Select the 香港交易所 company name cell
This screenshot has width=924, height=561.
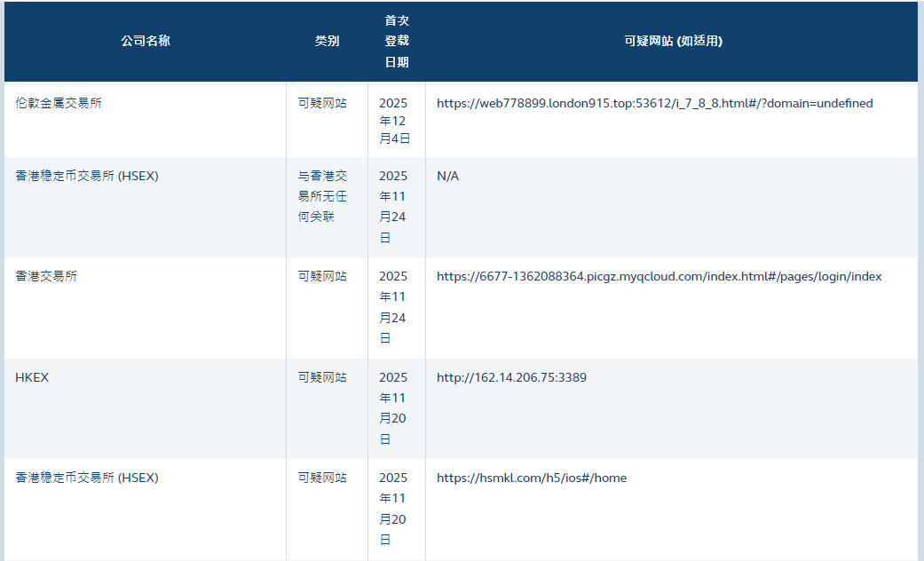coord(46,276)
